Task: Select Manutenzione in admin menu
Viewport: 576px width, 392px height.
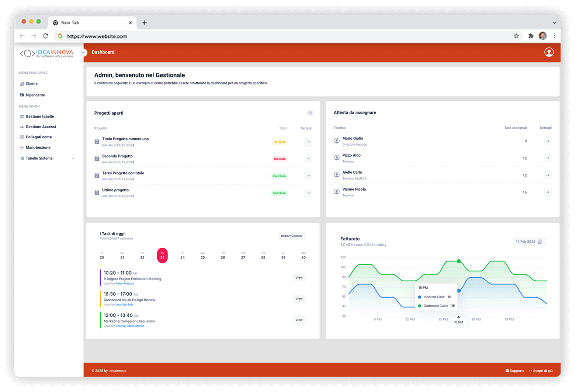Action: (x=38, y=148)
